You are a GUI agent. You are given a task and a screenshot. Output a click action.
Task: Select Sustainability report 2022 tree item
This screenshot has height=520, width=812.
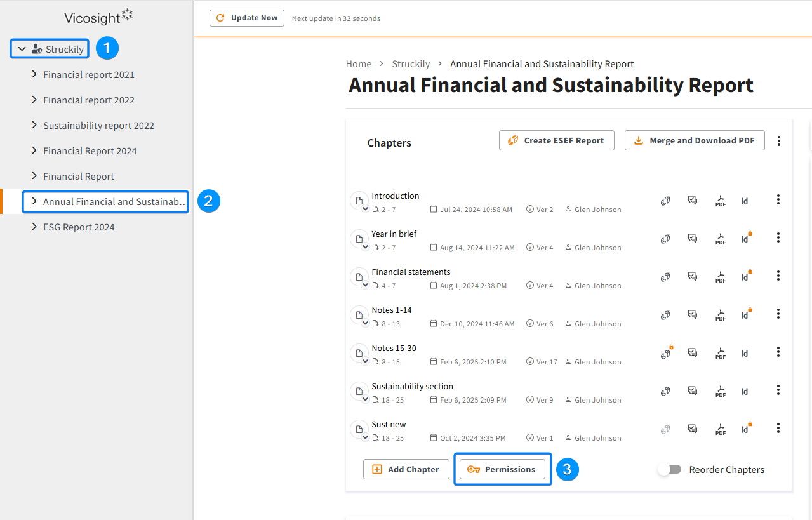pyautogui.click(x=98, y=125)
